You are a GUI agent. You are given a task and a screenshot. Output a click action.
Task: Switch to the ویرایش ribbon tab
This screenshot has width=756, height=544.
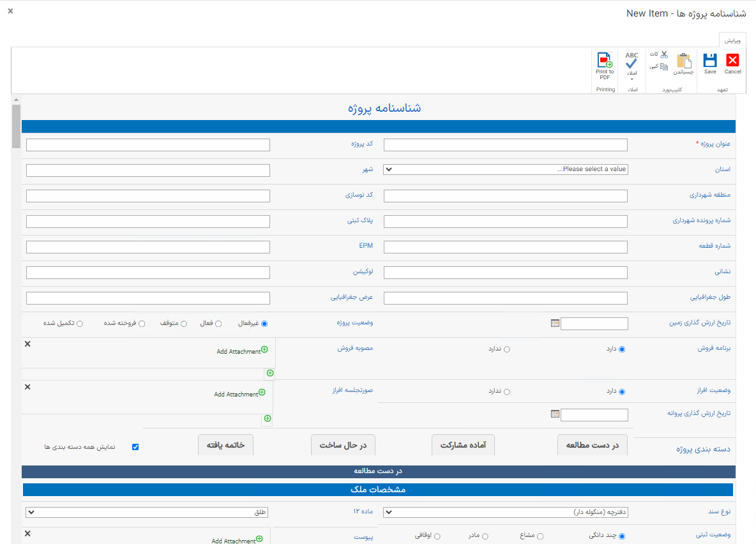pos(733,40)
